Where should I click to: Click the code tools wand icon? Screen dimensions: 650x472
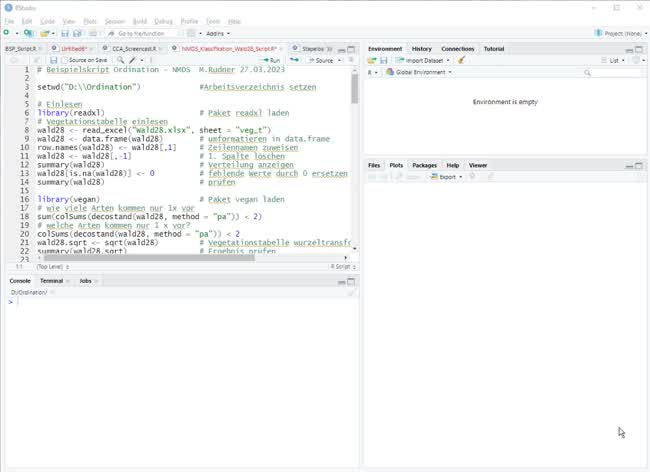click(133, 61)
